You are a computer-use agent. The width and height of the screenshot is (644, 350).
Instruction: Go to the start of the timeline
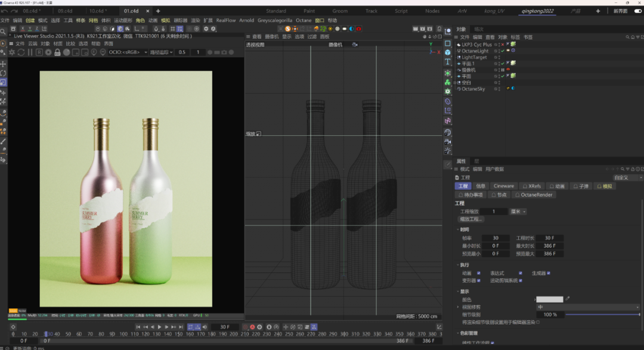pyautogui.click(x=138, y=327)
